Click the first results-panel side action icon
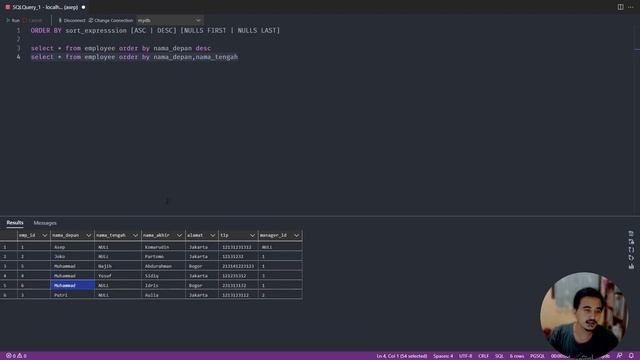Image resolution: width=640 pixels, height=360 pixels. pyautogui.click(x=631, y=233)
